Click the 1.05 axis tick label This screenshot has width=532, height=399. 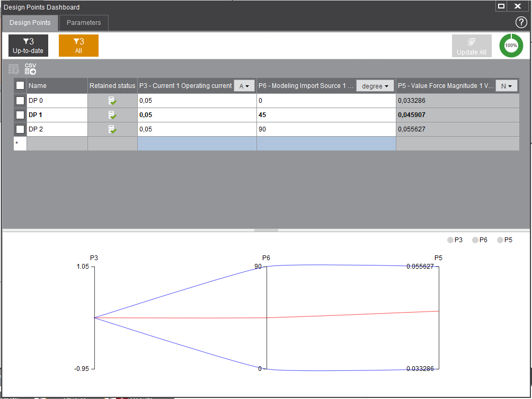[83, 267]
